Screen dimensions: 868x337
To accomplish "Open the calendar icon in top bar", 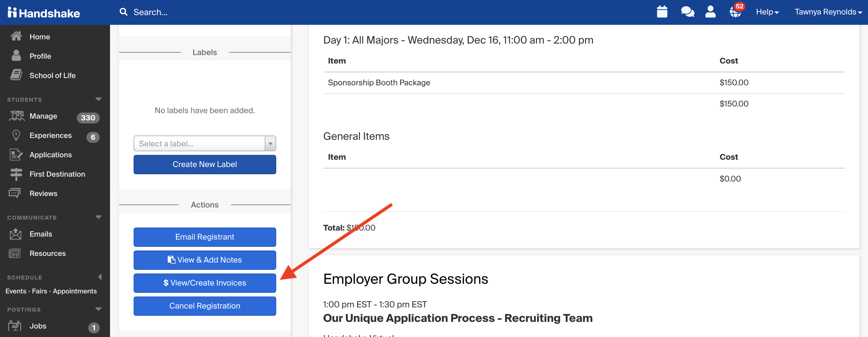I will tap(662, 12).
